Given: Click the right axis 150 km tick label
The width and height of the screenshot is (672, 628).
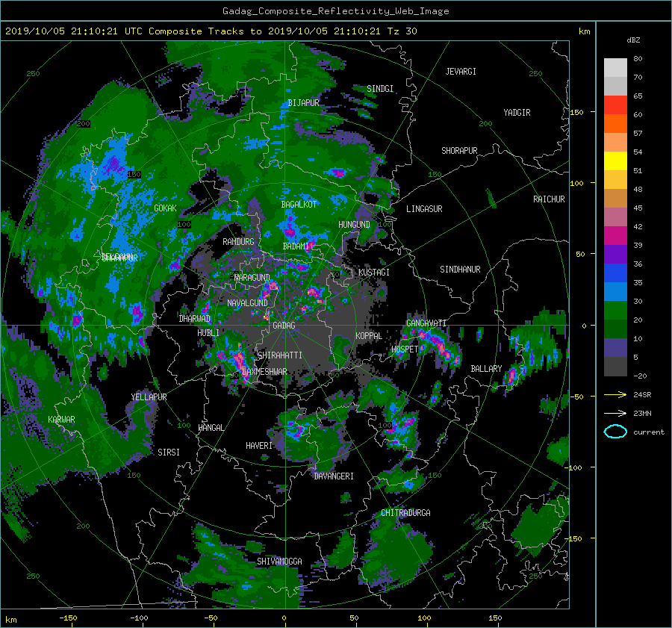Looking at the screenshot, I should (x=577, y=112).
